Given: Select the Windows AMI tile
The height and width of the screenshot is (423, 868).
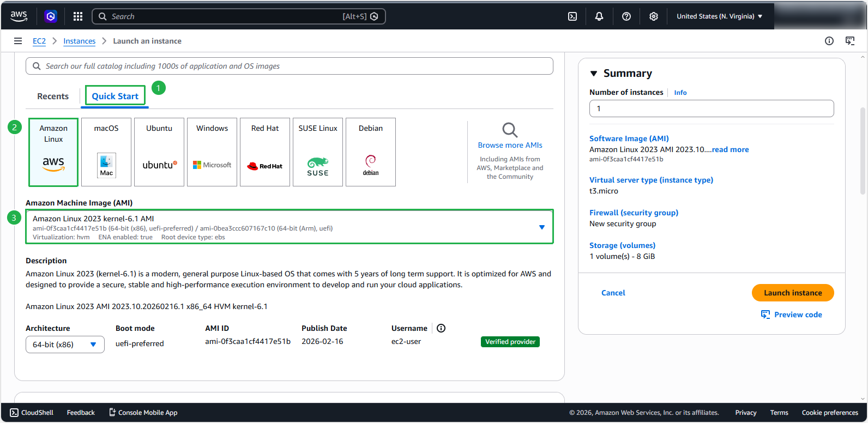Looking at the screenshot, I should click(212, 152).
